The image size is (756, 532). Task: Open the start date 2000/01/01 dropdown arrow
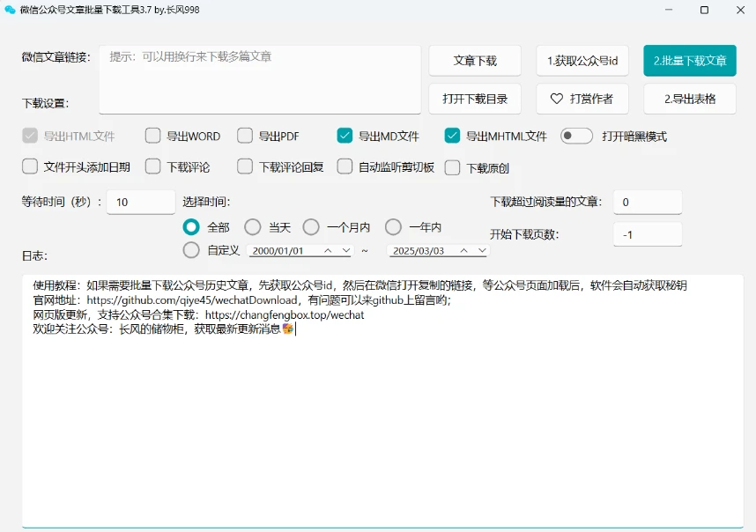(x=345, y=251)
